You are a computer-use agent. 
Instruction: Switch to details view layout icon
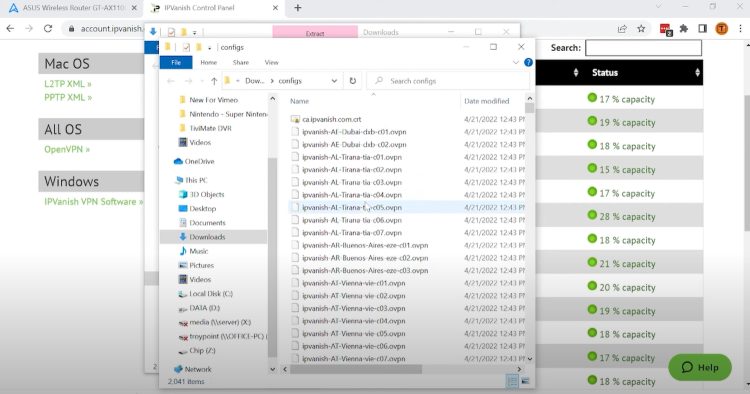pyautogui.click(x=512, y=381)
